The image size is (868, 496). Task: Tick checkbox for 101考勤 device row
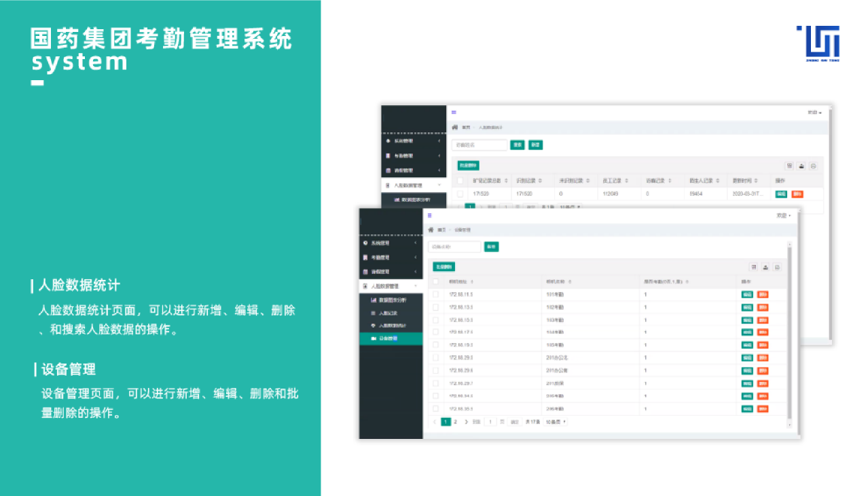[435, 294]
